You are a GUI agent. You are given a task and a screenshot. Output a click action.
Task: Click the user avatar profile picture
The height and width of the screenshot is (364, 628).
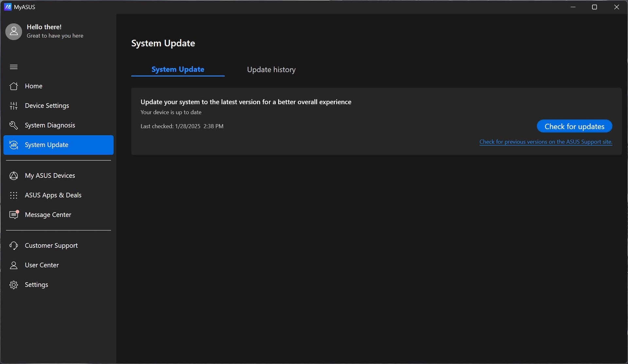click(14, 31)
